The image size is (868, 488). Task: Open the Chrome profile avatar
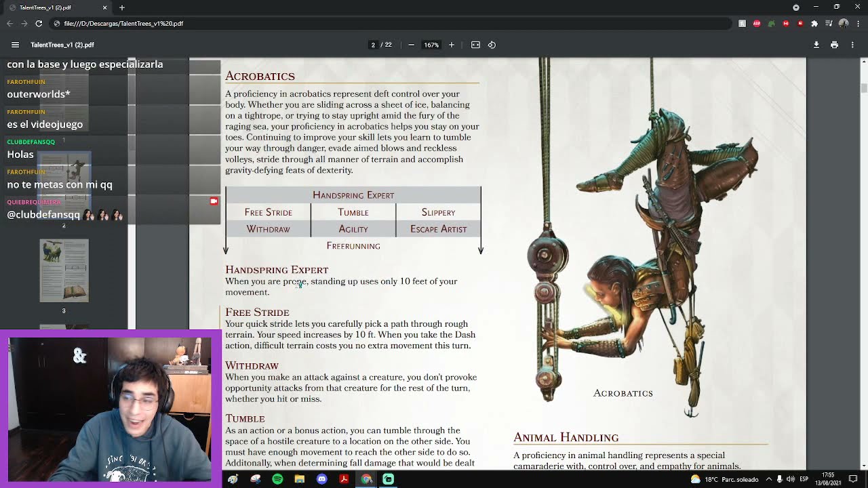pyautogui.click(x=844, y=24)
